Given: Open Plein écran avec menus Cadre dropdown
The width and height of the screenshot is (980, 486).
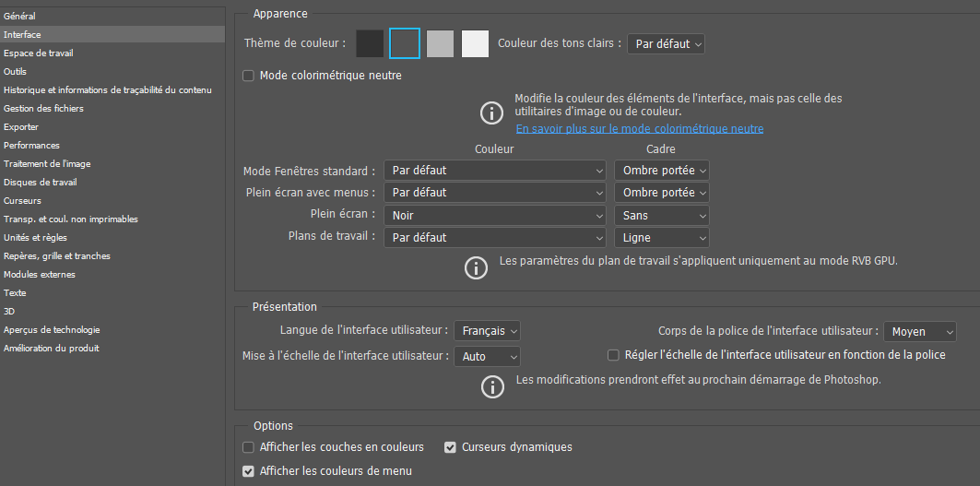Looking at the screenshot, I should (661, 193).
